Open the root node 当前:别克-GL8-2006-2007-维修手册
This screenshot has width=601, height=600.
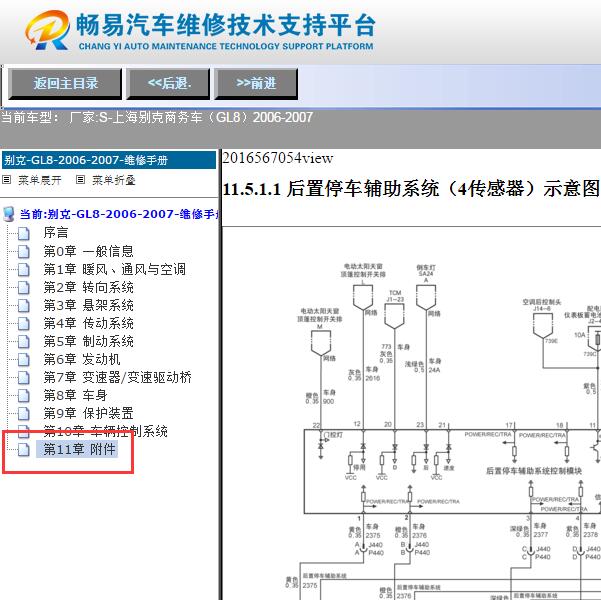pyautogui.click(x=120, y=214)
